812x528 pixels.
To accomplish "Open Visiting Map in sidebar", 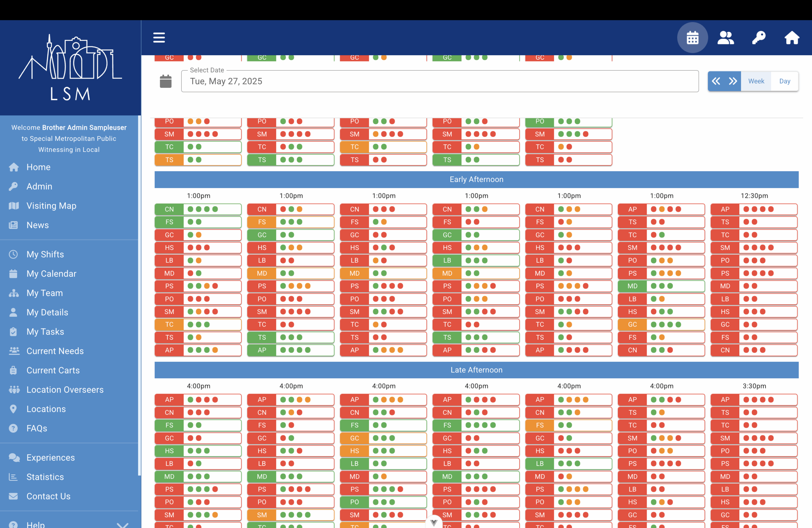I will 51,206.
